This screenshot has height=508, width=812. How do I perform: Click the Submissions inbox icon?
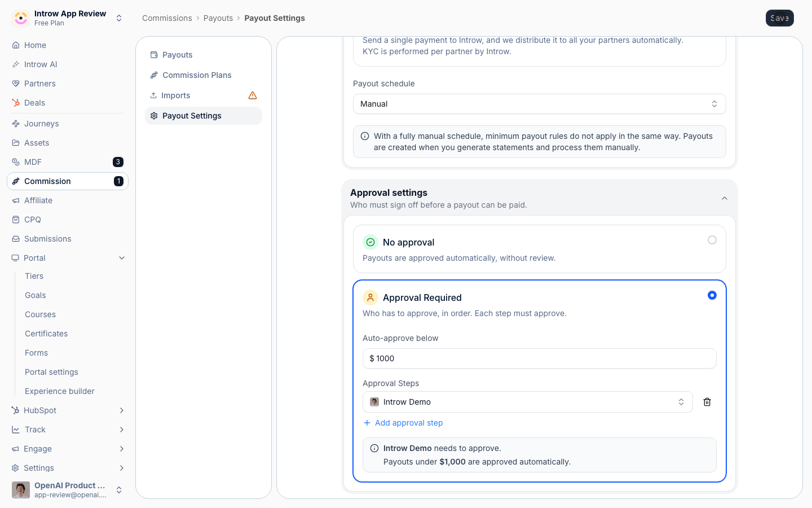16,239
